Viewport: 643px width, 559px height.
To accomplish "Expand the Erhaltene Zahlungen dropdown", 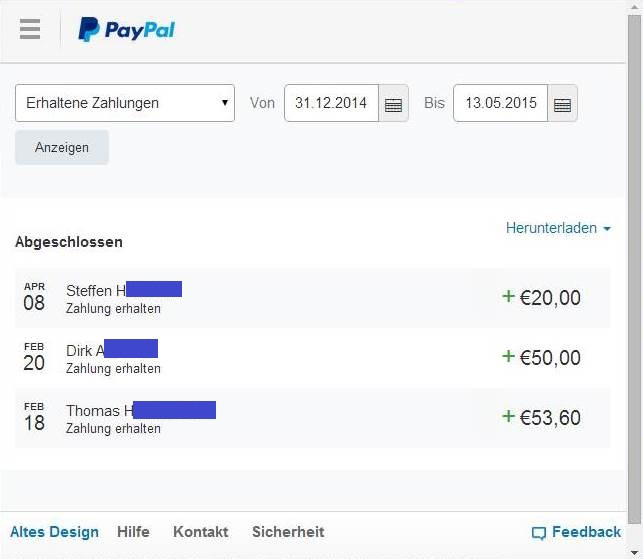I will 125,103.
